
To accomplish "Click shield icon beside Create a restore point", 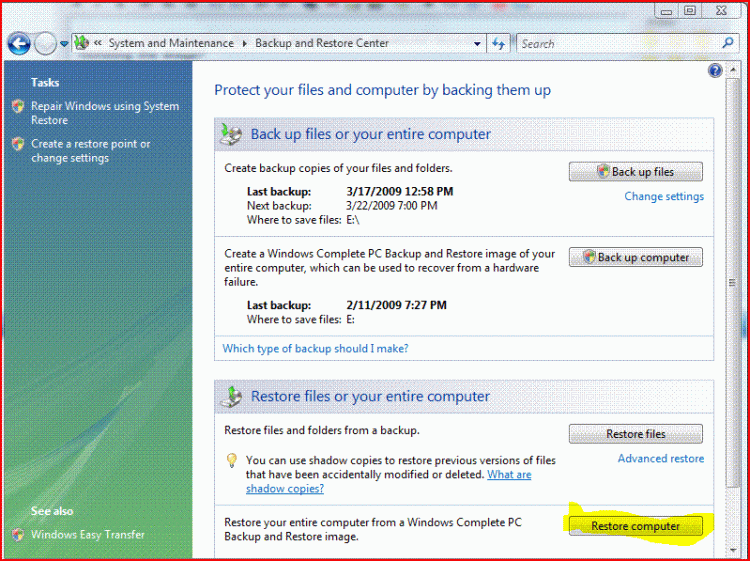I will (x=18, y=143).
